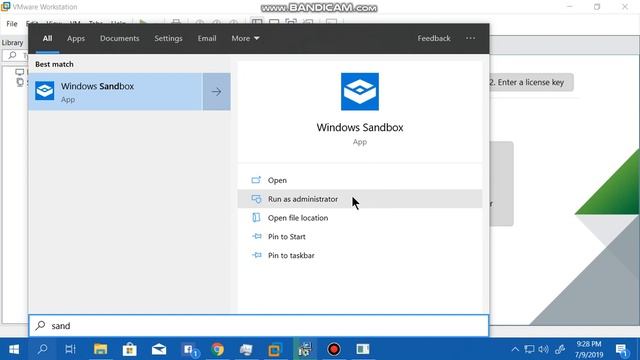Click 'Enter a license key' in VMware window
The height and width of the screenshot is (360, 640).
click(530, 82)
